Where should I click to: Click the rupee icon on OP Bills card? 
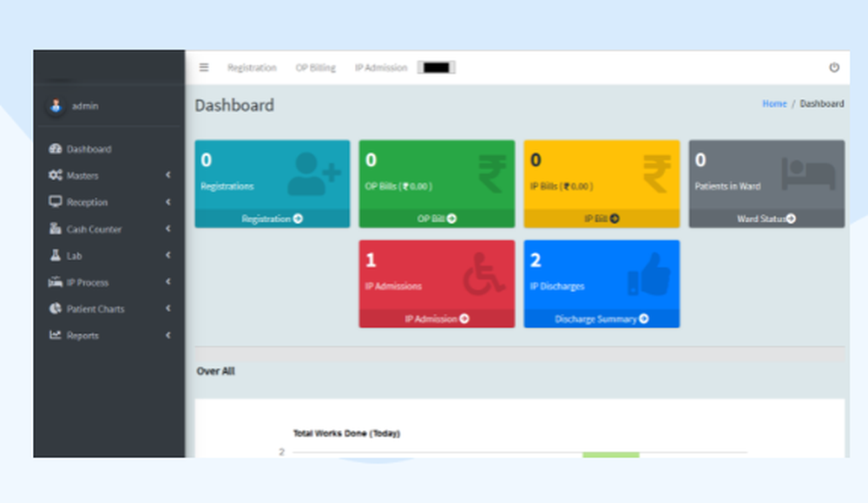coord(492,174)
